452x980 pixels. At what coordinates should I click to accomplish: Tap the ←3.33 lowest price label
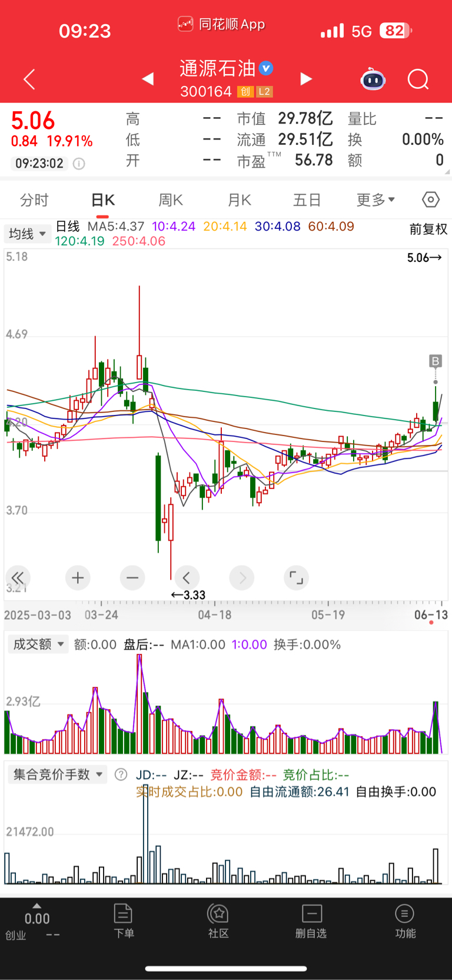click(188, 595)
